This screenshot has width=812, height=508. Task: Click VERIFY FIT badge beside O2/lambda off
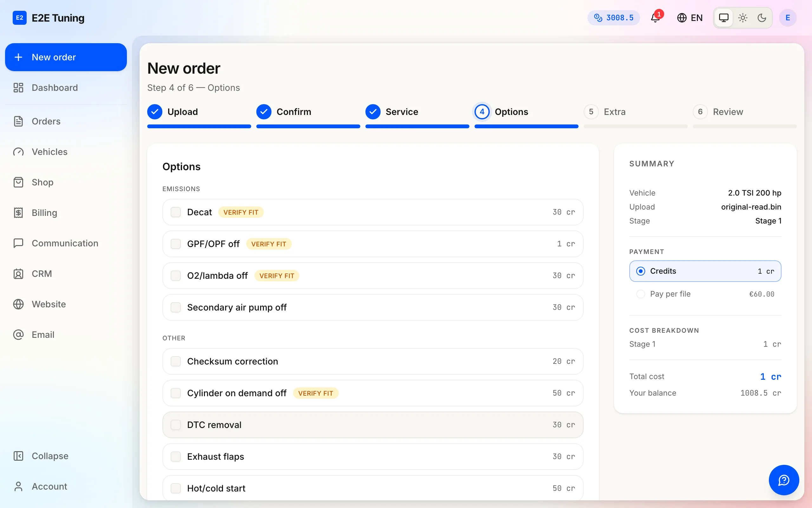(277, 276)
